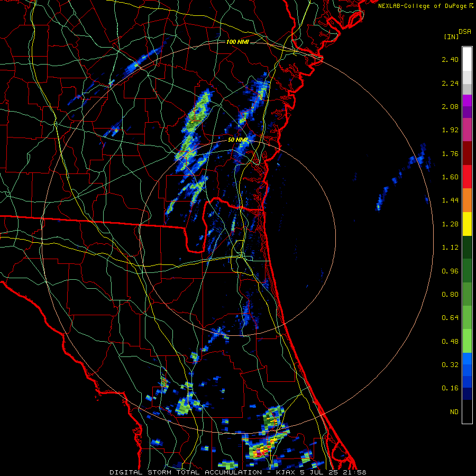Click the [IN] units label

451,36
